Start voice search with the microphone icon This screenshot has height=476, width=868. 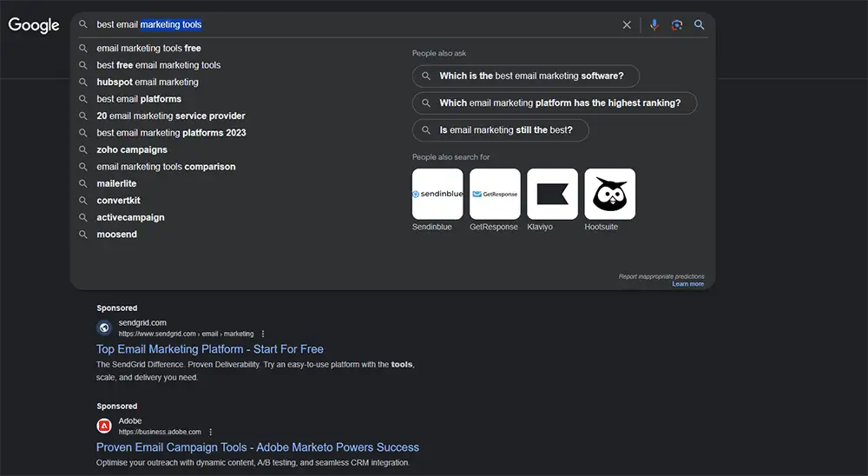pyautogui.click(x=654, y=25)
